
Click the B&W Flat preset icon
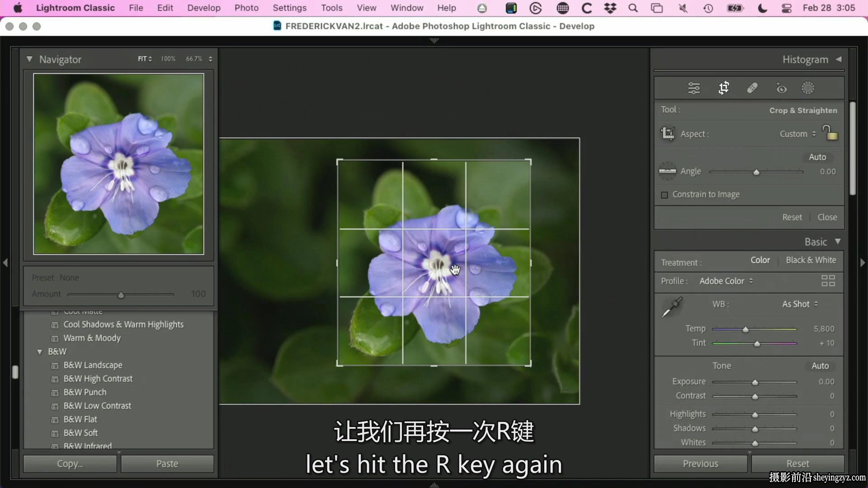click(55, 420)
